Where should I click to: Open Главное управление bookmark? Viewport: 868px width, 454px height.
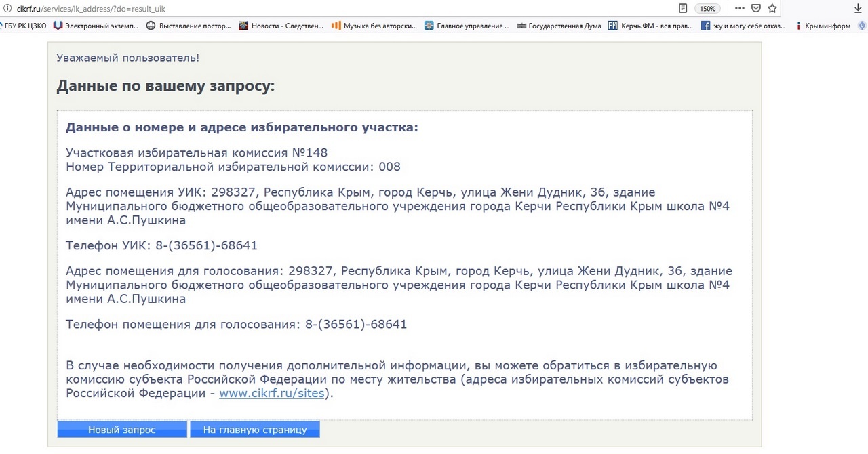pyautogui.click(x=467, y=26)
